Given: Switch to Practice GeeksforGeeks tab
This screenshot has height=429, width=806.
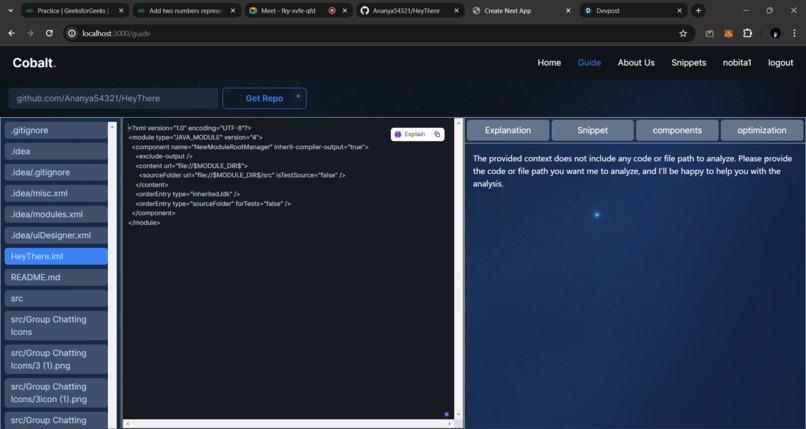Looking at the screenshot, I should [75, 10].
